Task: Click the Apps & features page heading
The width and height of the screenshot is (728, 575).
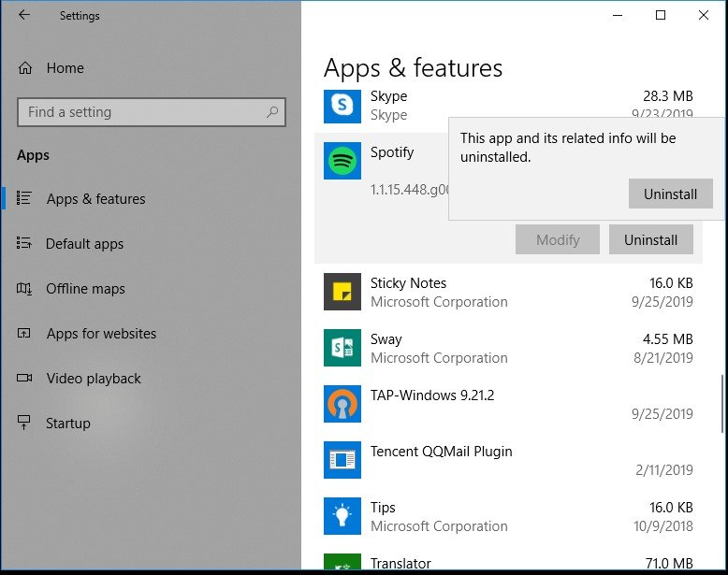Action: tap(413, 68)
